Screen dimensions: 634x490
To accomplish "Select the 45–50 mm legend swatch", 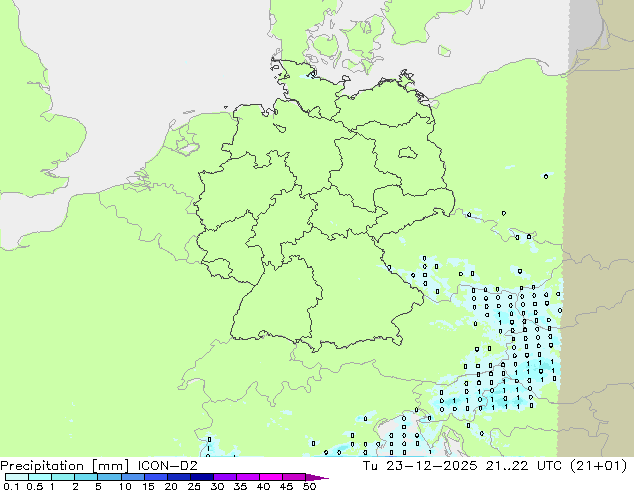I will (x=293, y=477).
